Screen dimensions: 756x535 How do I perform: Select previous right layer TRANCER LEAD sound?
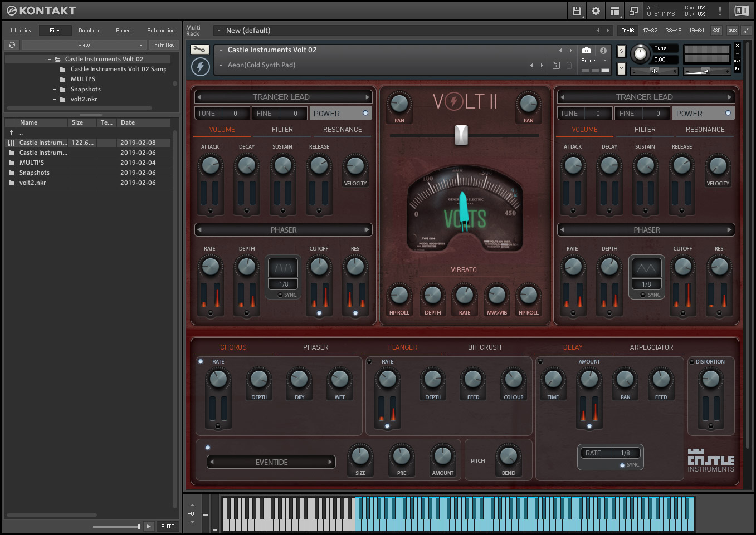pyautogui.click(x=562, y=97)
